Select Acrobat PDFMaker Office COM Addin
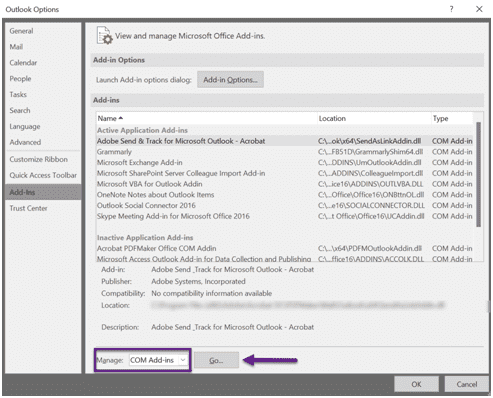 tap(284, 248)
